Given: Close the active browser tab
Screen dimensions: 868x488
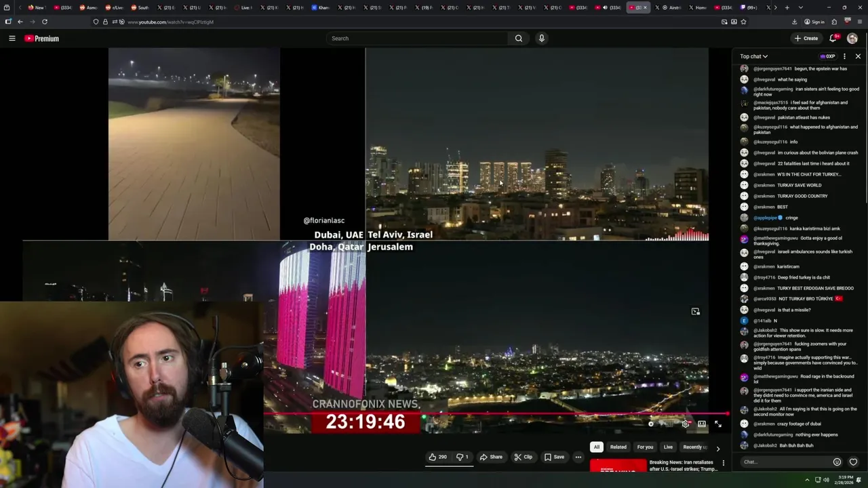Looking at the screenshot, I should pos(645,7).
